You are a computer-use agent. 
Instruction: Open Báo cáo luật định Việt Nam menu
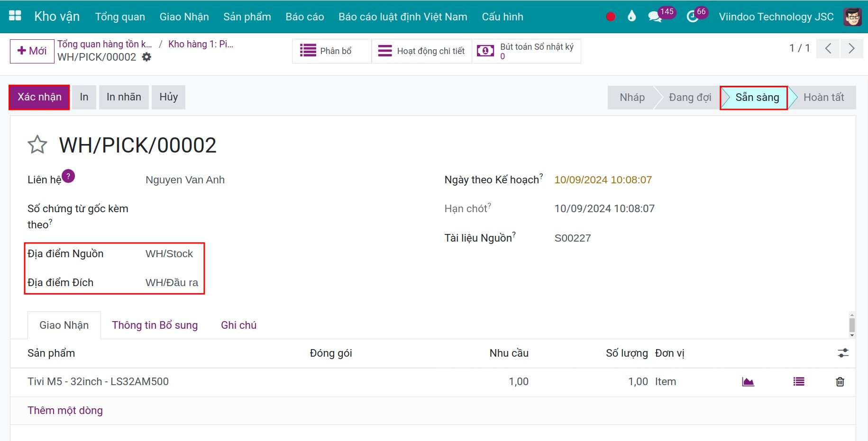pos(403,17)
